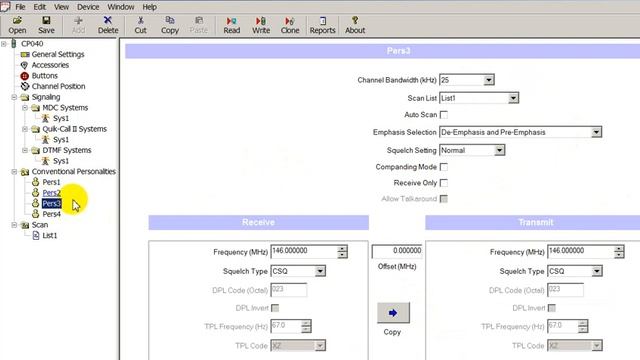Select Sys1 under MDC Systems
The height and width of the screenshot is (360, 640).
click(61, 118)
